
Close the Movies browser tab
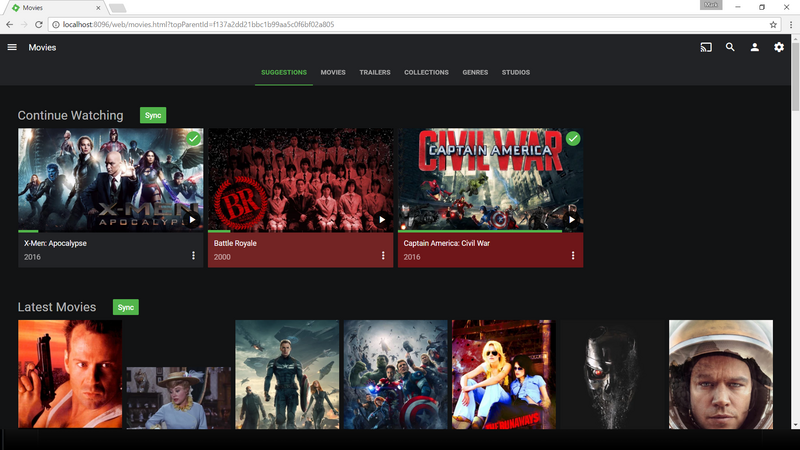(98, 8)
